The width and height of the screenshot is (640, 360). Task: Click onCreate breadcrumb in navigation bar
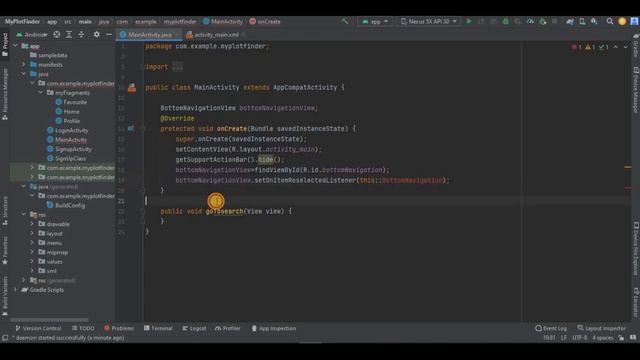(x=264, y=22)
